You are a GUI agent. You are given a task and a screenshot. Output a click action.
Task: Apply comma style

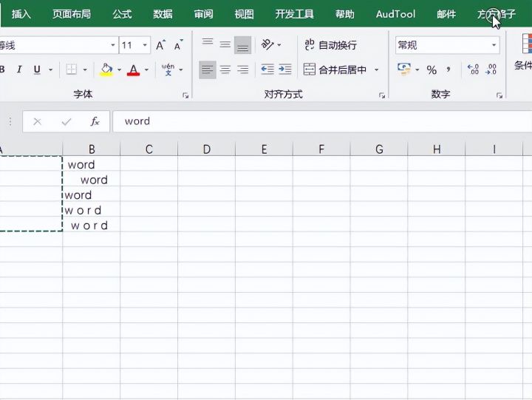pyautogui.click(x=449, y=70)
